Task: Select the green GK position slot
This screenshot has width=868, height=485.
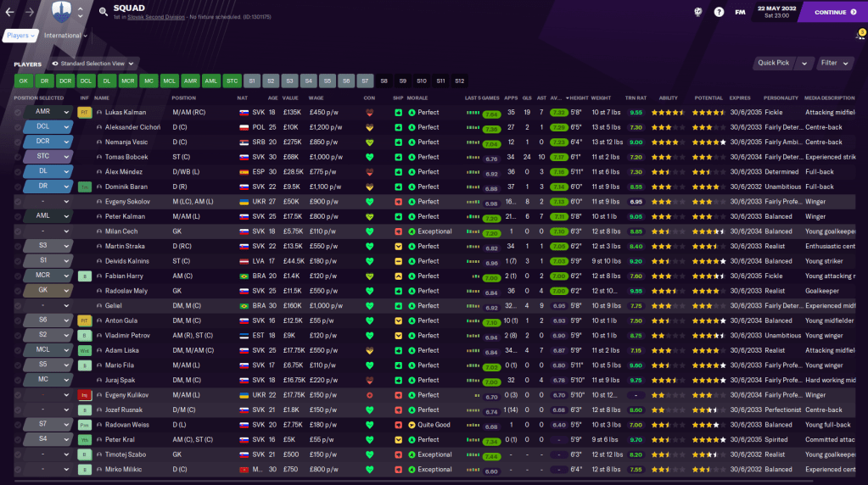Action: (24, 81)
